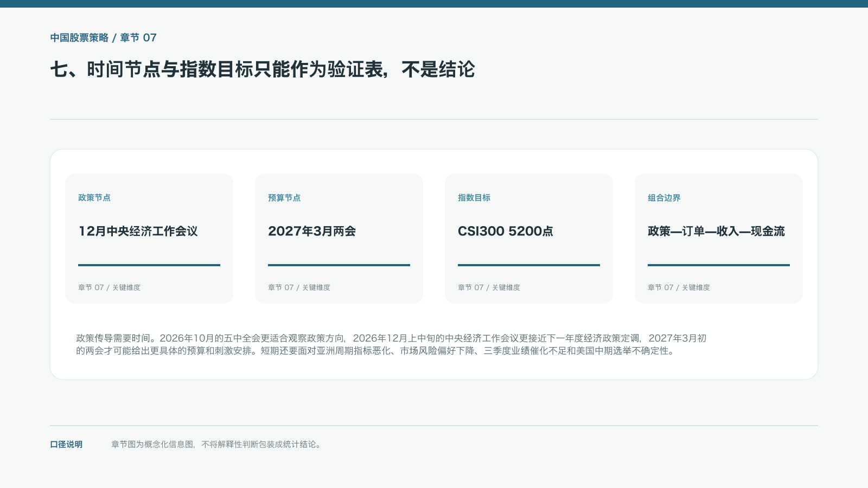Click the 政策节点 card label
Screen dimensions: 868x488
pos(94,198)
